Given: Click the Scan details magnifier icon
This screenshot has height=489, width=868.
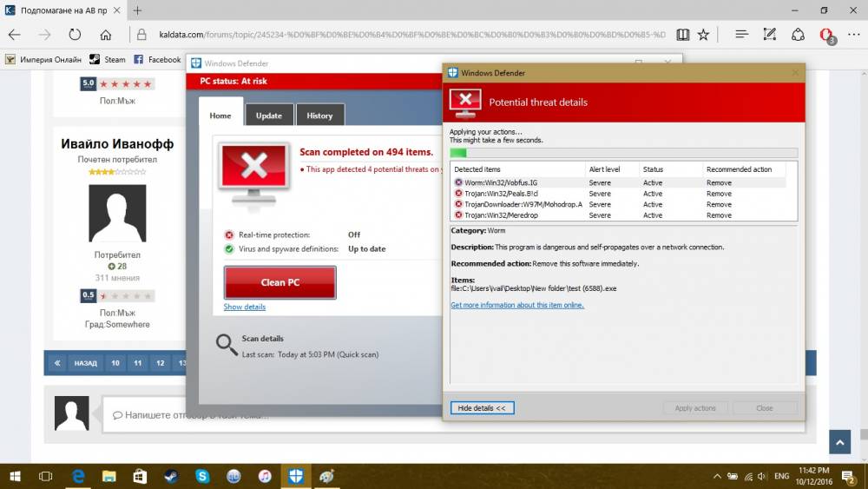Looking at the screenshot, I should [227, 345].
